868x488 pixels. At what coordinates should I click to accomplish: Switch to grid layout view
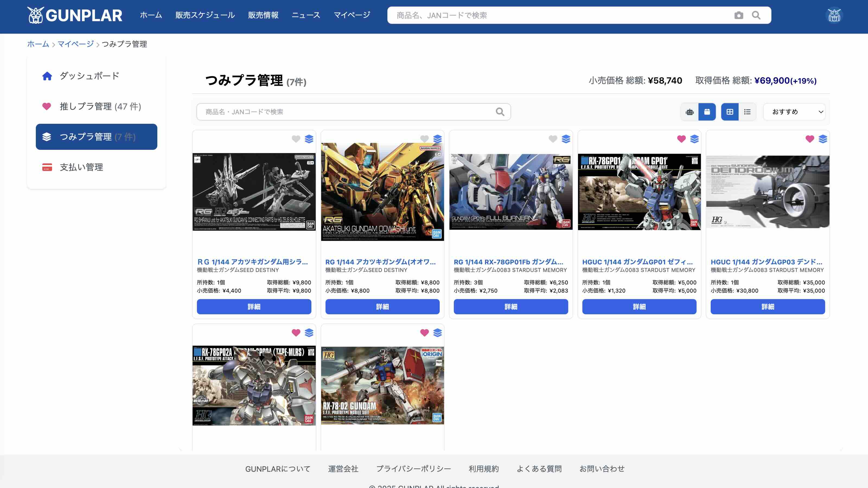click(x=730, y=112)
